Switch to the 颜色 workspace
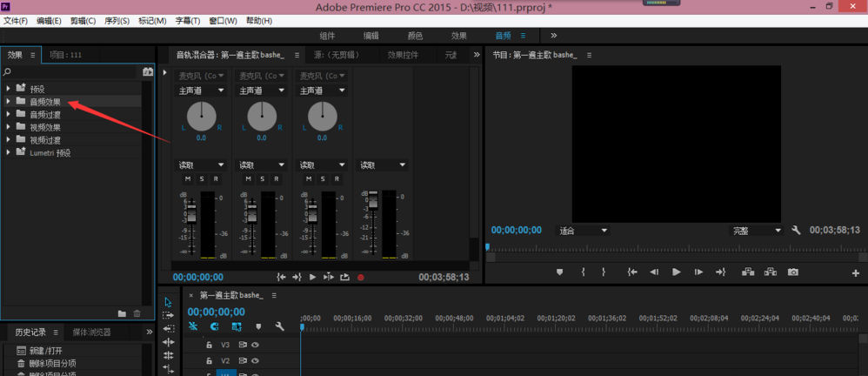The height and width of the screenshot is (376, 868). coord(415,36)
